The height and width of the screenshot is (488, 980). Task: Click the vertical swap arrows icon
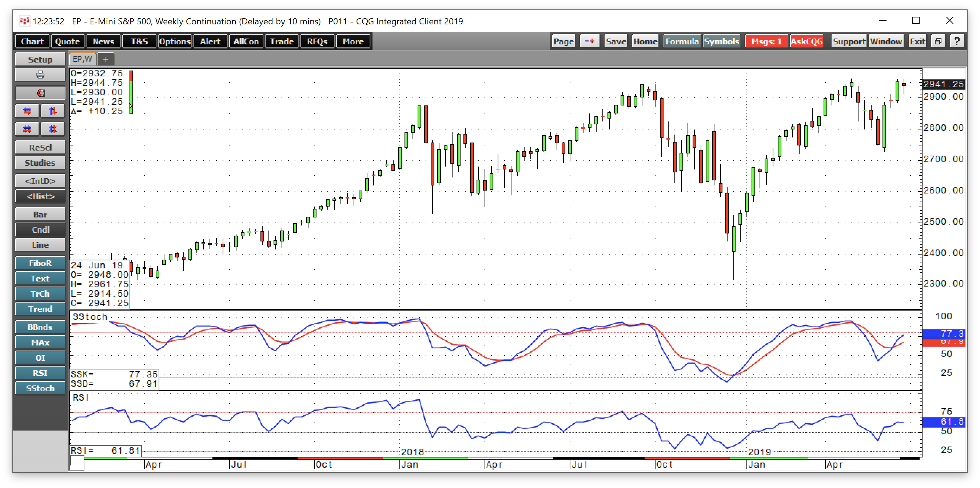pyautogui.click(x=52, y=111)
